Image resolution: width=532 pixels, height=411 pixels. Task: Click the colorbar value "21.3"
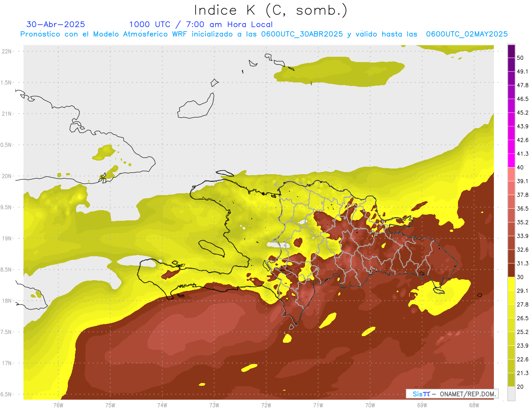tap(523, 373)
